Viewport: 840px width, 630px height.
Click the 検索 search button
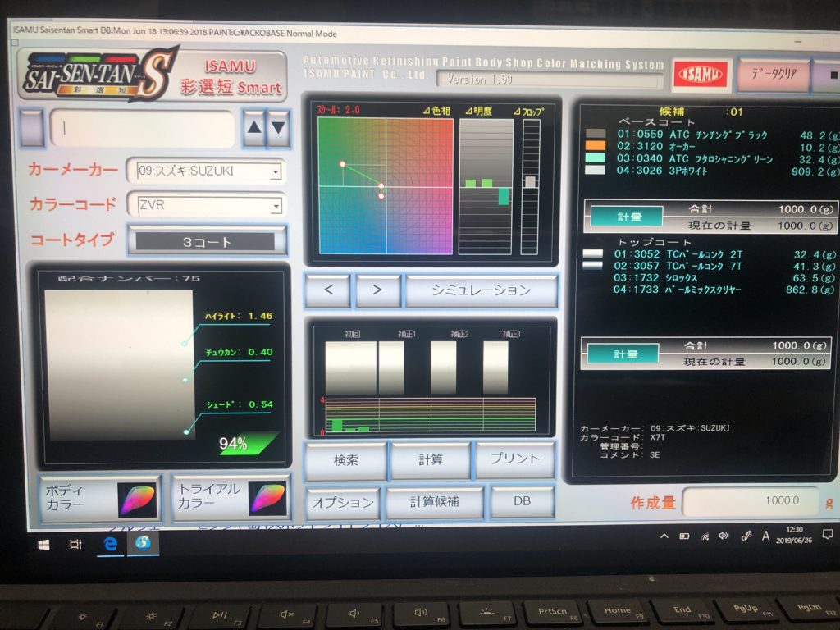[345, 460]
